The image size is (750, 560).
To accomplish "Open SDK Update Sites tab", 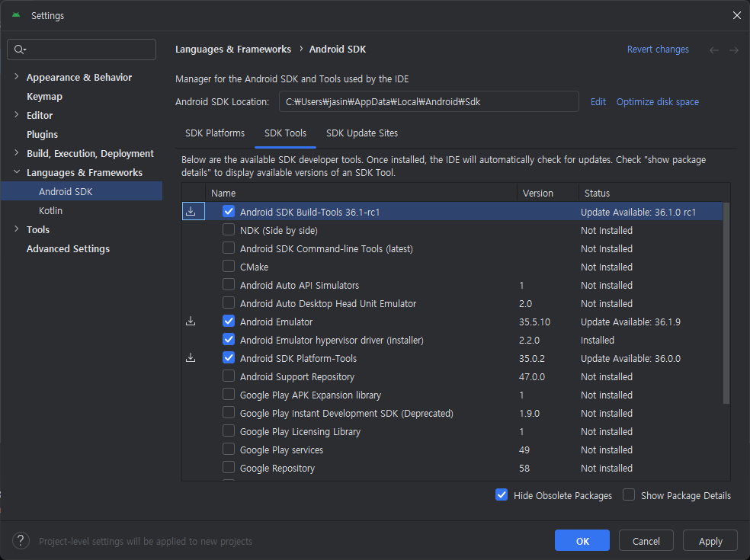I will point(361,133).
